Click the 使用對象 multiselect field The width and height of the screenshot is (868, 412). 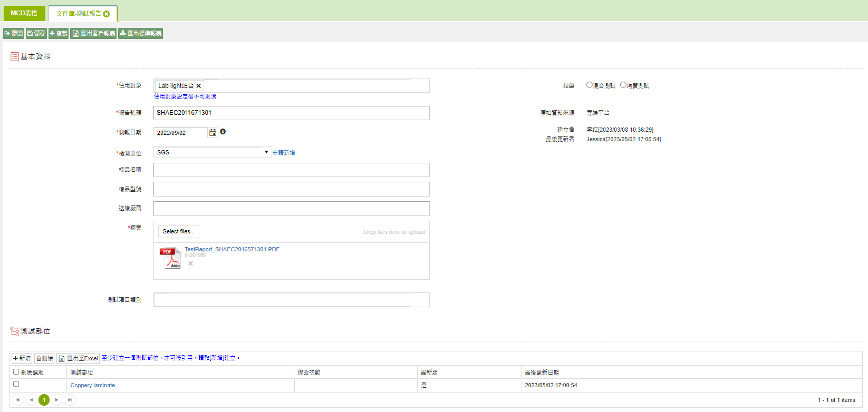point(292,85)
